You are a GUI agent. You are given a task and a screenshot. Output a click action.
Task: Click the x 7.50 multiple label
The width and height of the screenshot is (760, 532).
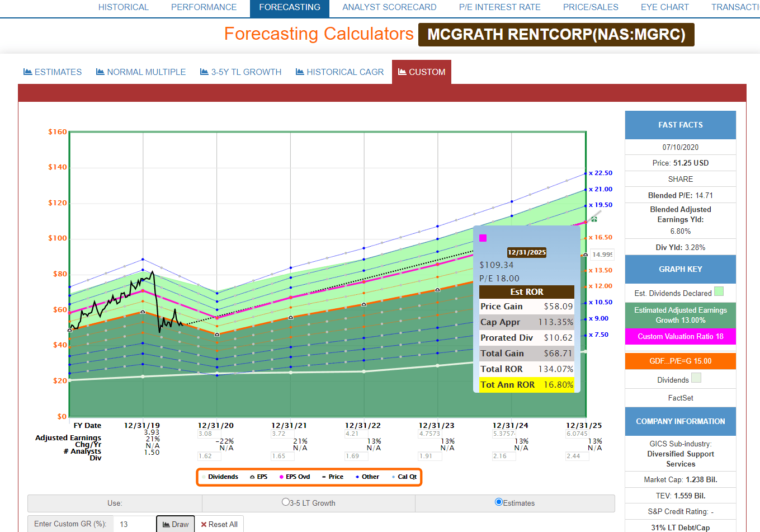click(598, 335)
